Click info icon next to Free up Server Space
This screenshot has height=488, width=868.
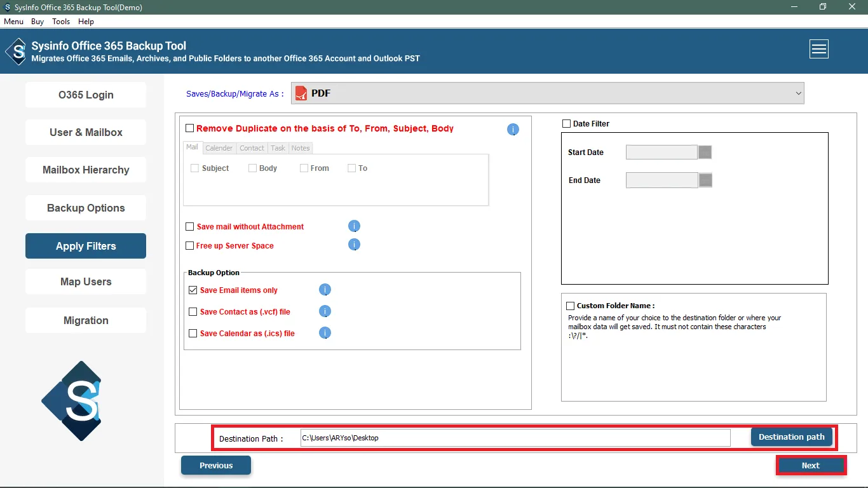(355, 245)
